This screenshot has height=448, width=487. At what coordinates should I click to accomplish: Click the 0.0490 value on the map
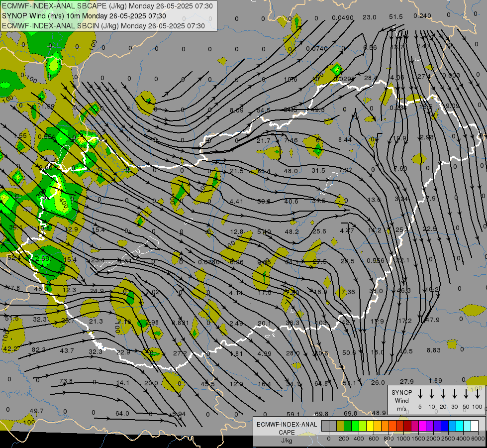[x=343, y=18]
